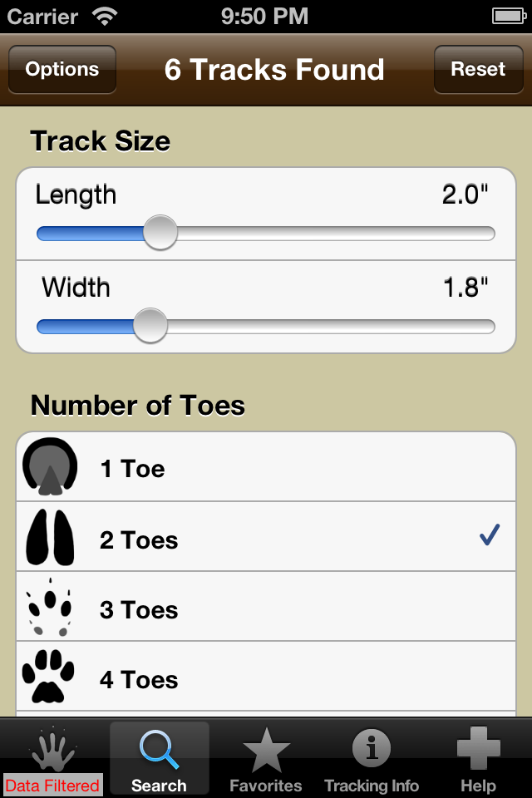
Task: Open the star Favorites tab
Action: pos(266,758)
